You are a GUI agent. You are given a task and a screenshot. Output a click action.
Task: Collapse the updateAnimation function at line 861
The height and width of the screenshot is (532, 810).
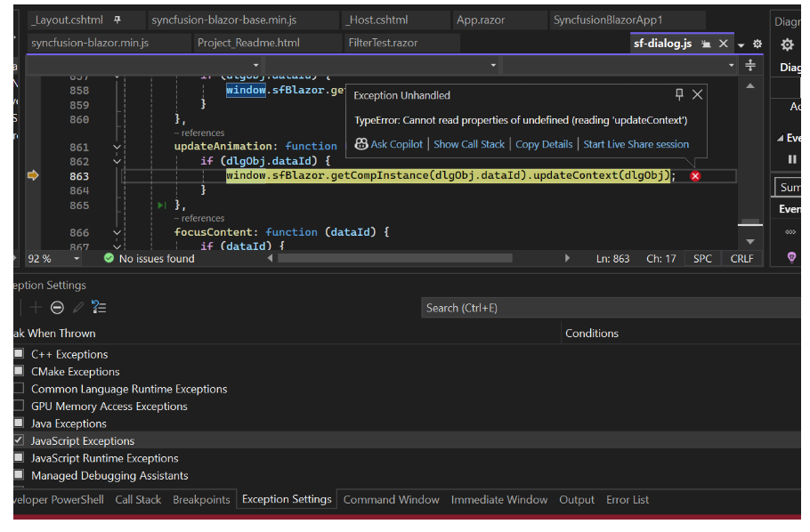[117, 147]
